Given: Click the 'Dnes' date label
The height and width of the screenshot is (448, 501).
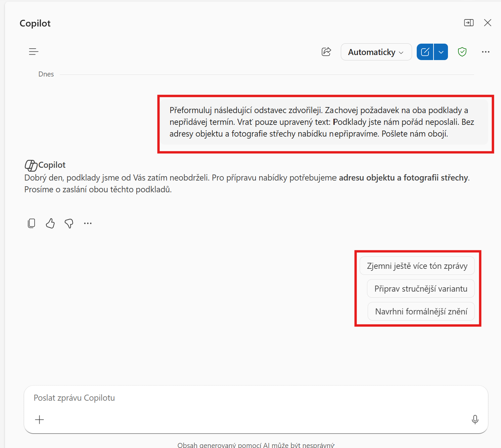Looking at the screenshot, I should (46, 74).
